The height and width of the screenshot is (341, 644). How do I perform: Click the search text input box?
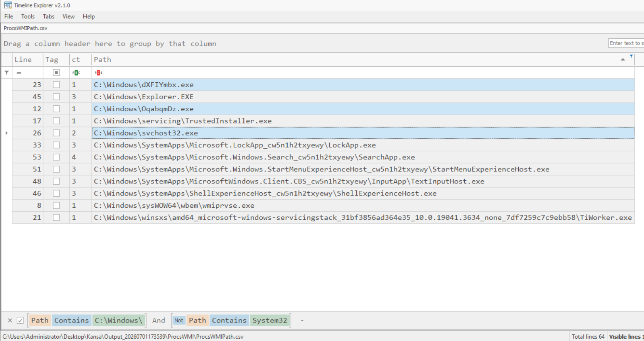tap(626, 43)
